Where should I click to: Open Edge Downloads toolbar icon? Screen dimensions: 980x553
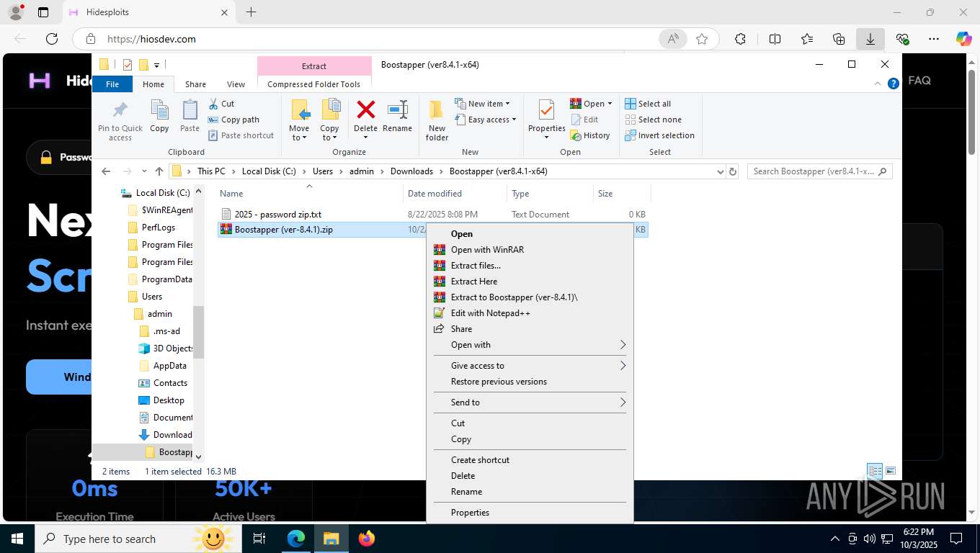(870, 39)
